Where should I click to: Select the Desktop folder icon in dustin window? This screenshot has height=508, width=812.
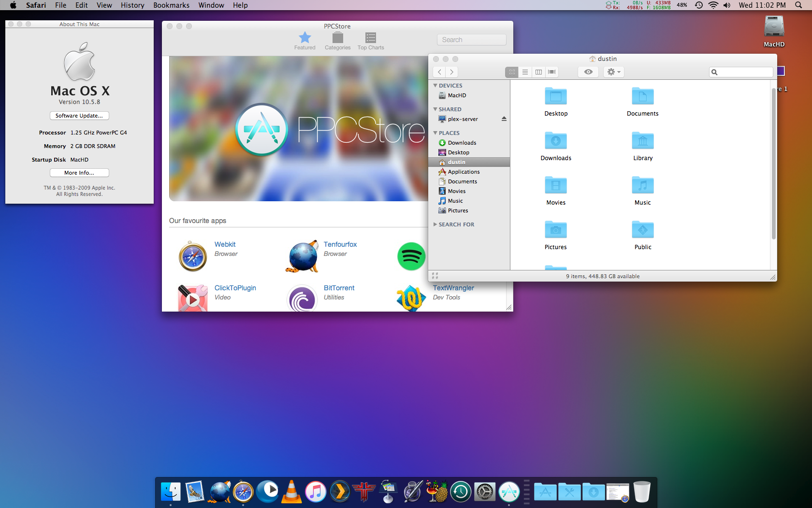pyautogui.click(x=556, y=96)
